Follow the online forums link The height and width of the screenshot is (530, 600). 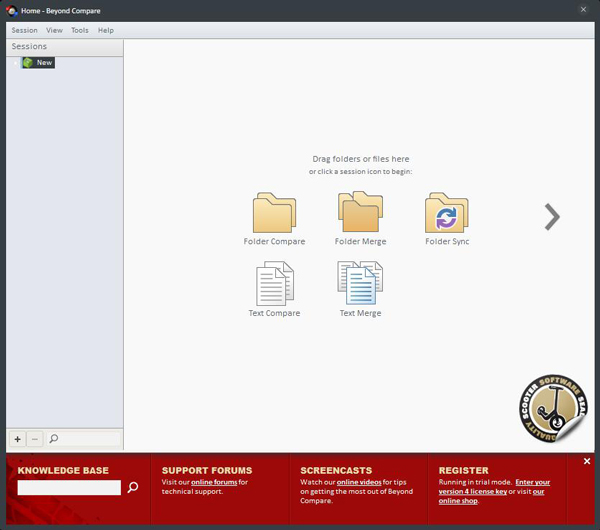point(214,482)
